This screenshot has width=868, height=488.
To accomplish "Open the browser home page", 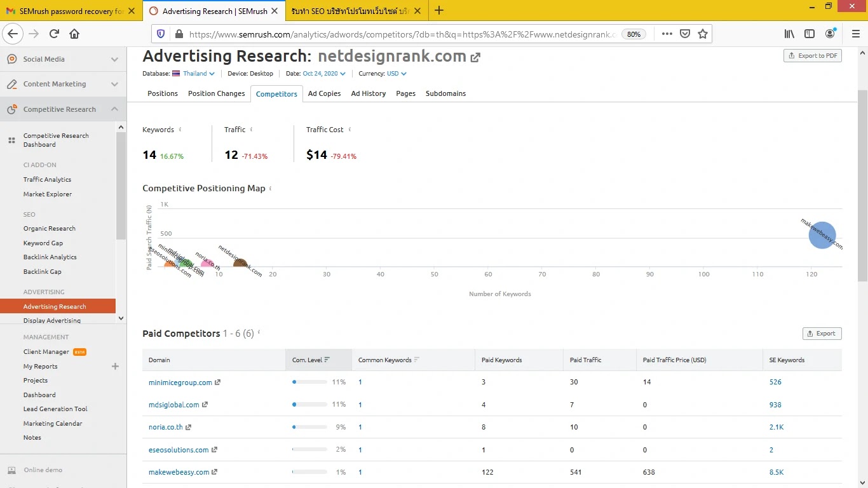I will click(74, 34).
